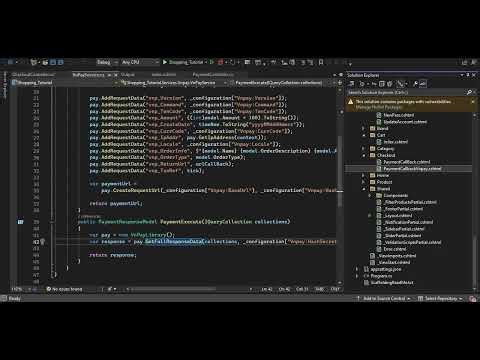The image size is (480, 360).
Task: Click the Save All icon in toolbar
Action: 60,62
